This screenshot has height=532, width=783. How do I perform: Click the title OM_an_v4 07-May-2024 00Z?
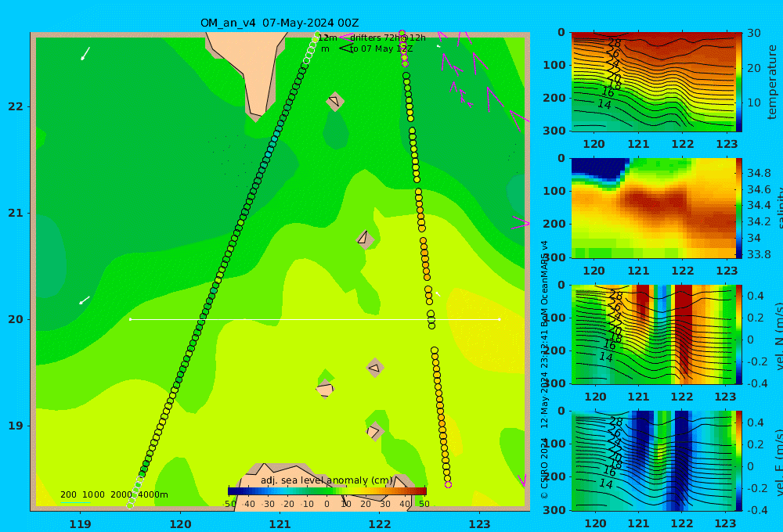[x=280, y=23]
